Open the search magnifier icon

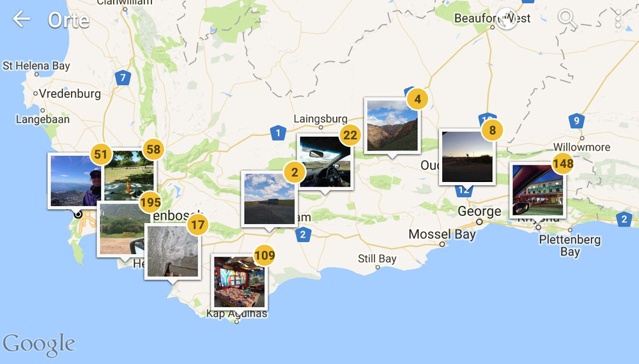click(x=567, y=19)
